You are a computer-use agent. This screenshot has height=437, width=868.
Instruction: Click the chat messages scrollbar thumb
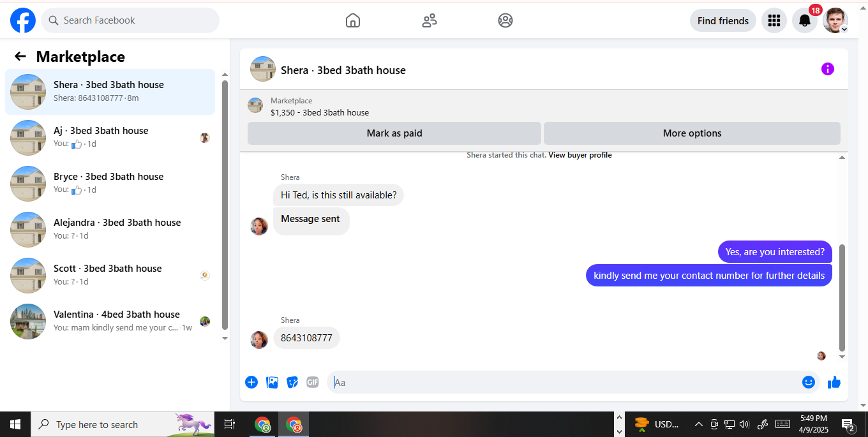842,297
